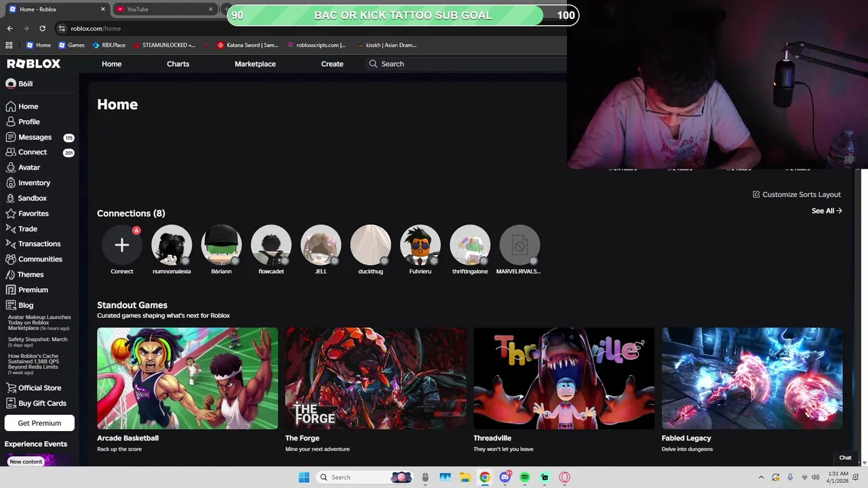The height and width of the screenshot is (488, 868).
Task: Open the Games bookmark
Action: click(72, 45)
